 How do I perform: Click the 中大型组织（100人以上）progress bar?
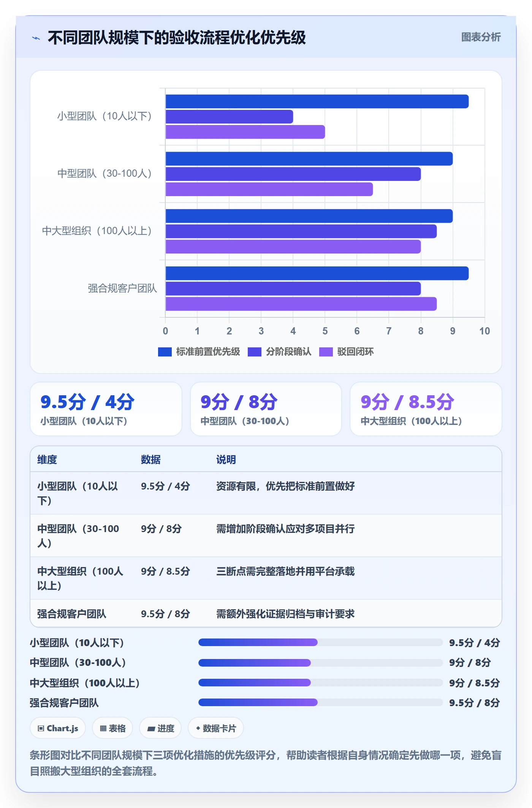tap(321, 683)
